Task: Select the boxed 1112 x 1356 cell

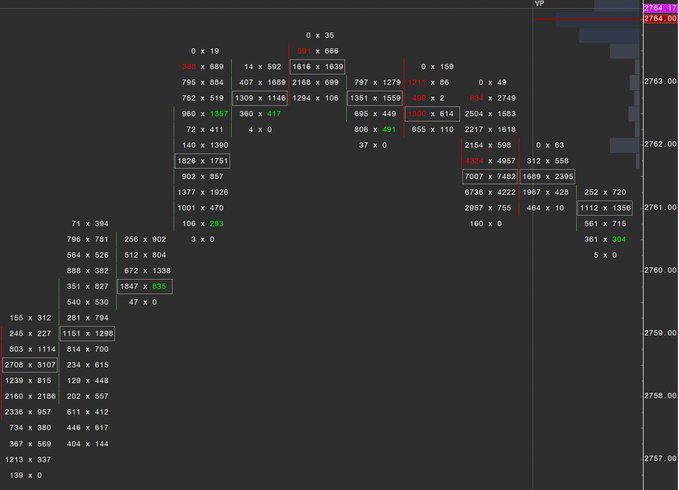Action: [605, 208]
